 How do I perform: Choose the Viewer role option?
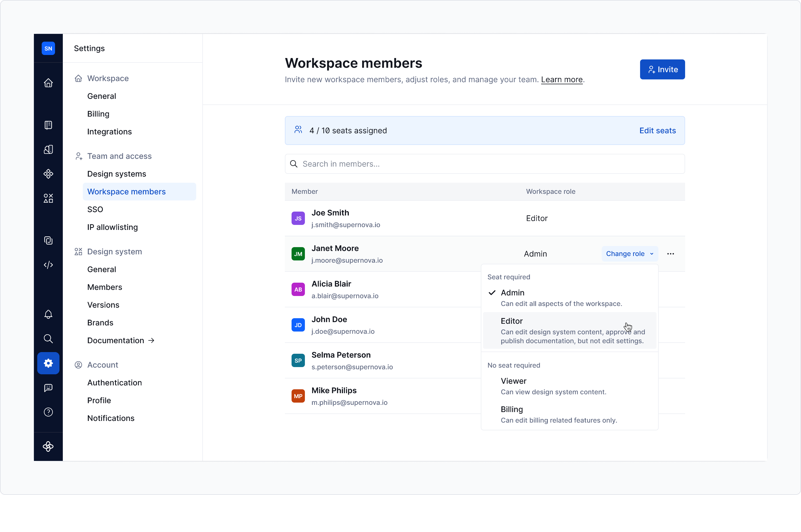pos(513,381)
